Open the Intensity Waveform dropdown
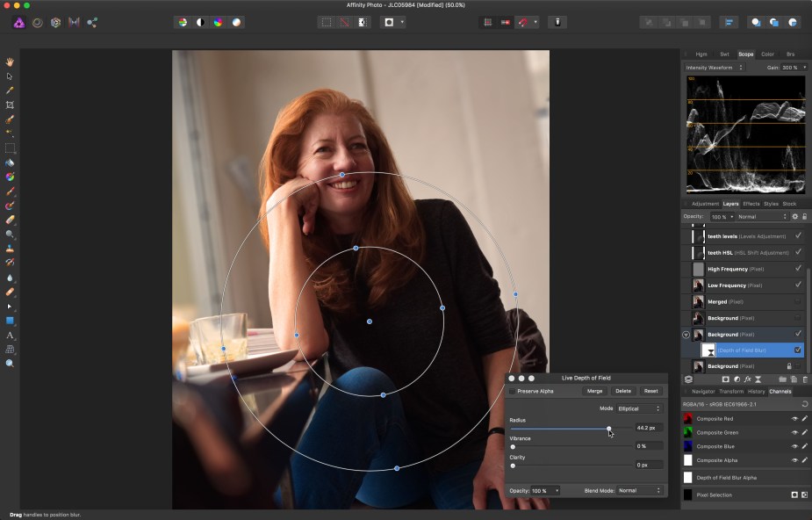The image size is (812, 520). 715,68
